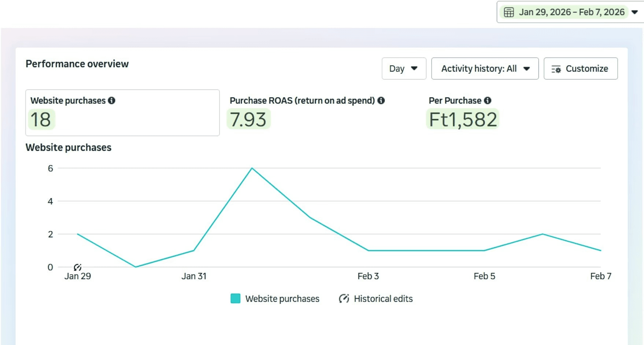
Task: Click the teal Website purchases color swatch
Action: pyautogui.click(x=236, y=298)
